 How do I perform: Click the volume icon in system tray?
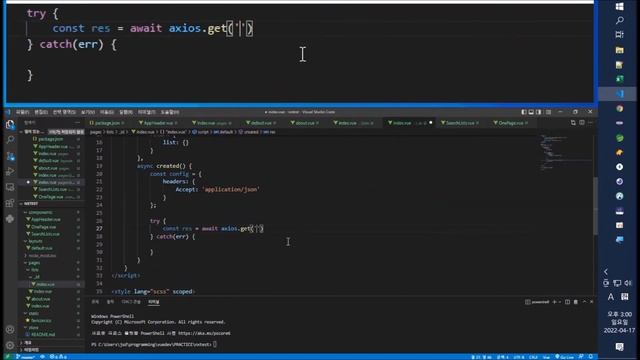(x=628, y=283)
